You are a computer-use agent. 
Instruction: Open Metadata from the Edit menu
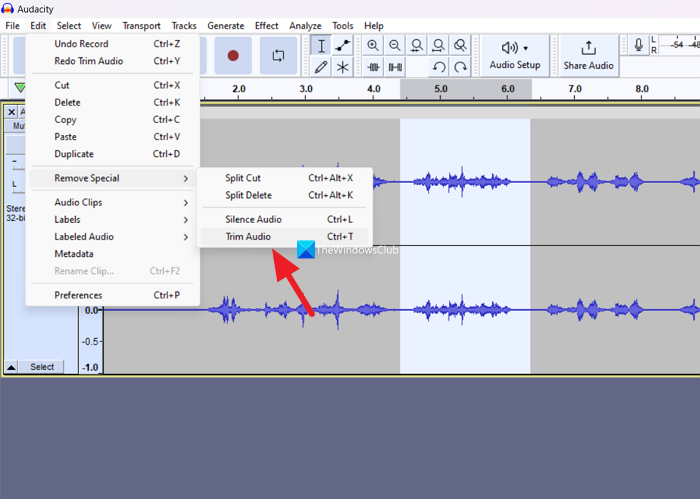(x=112, y=254)
